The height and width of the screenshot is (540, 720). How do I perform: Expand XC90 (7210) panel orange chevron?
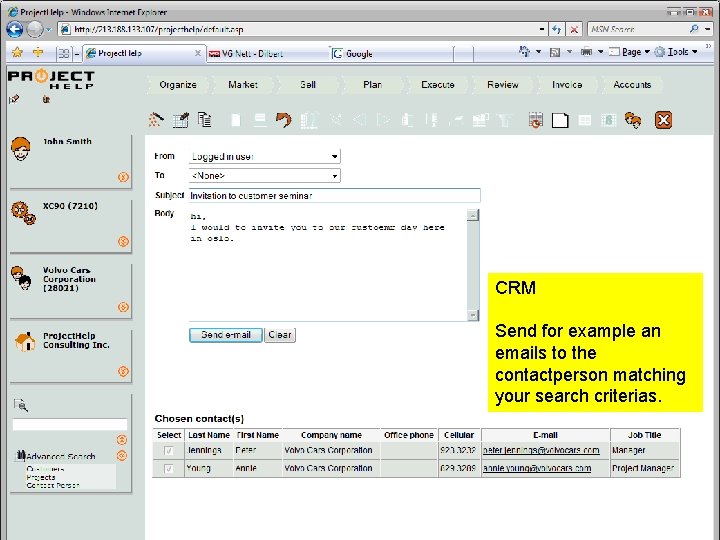point(123,241)
